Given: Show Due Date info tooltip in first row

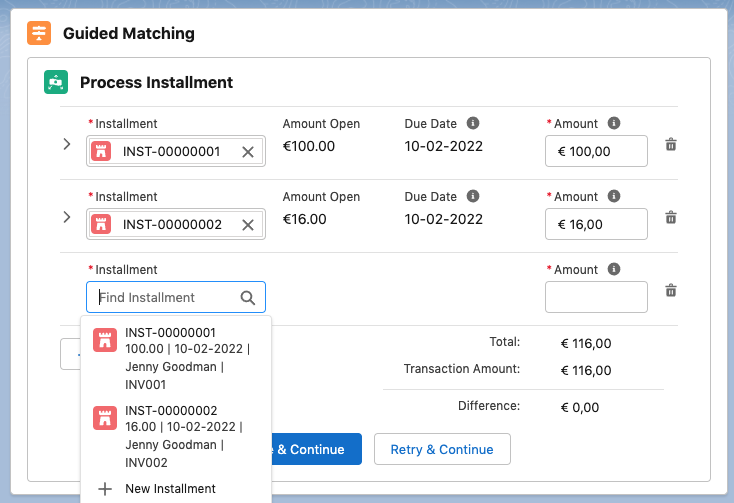Looking at the screenshot, I should tap(473, 124).
